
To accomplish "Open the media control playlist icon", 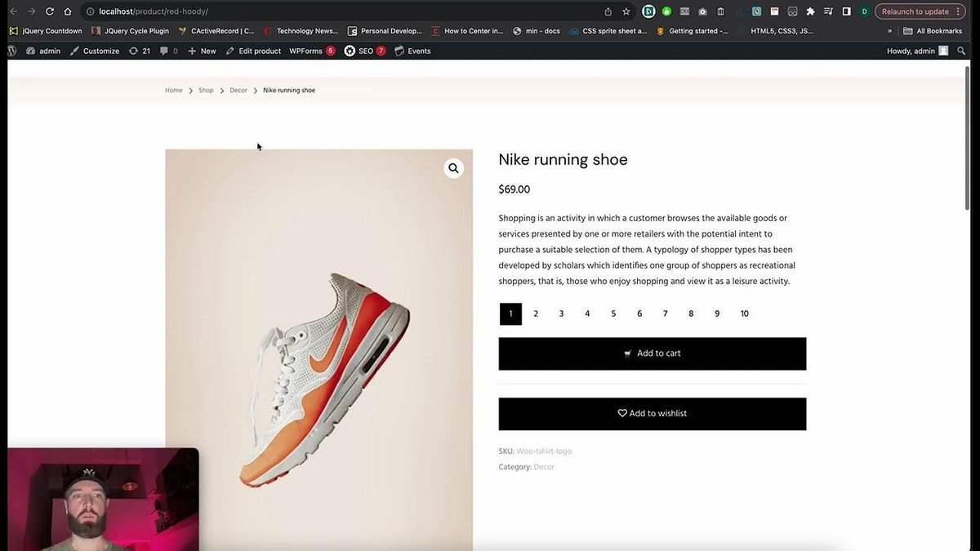I will coord(829,11).
